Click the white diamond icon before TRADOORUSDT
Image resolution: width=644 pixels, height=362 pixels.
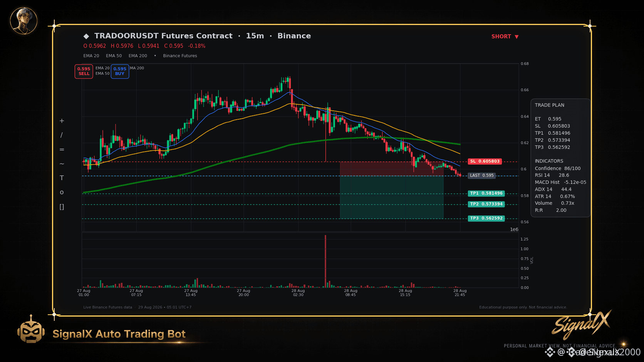[x=86, y=36]
